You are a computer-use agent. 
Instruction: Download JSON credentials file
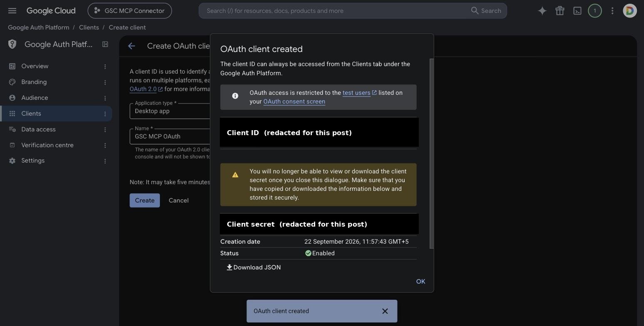[254, 267]
